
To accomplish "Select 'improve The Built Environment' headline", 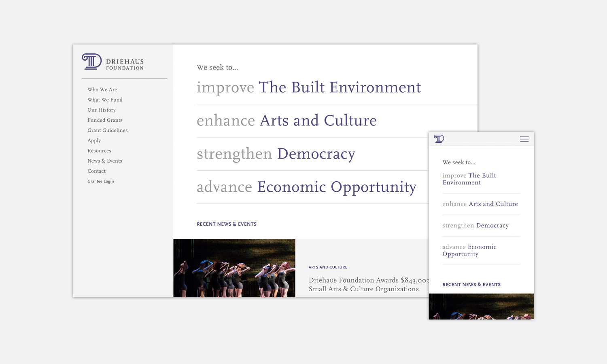I will [x=309, y=87].
